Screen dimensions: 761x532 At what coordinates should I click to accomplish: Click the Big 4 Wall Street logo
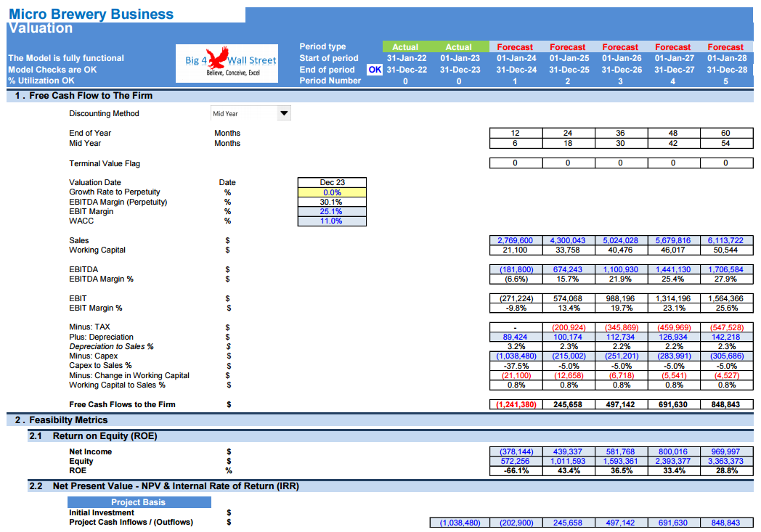(x=227, y=64)
